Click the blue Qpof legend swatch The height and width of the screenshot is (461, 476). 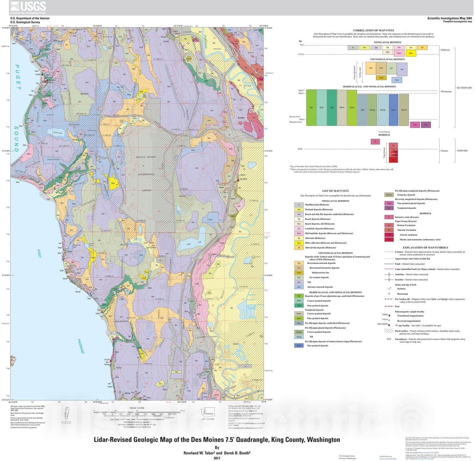tap(299, 345)
